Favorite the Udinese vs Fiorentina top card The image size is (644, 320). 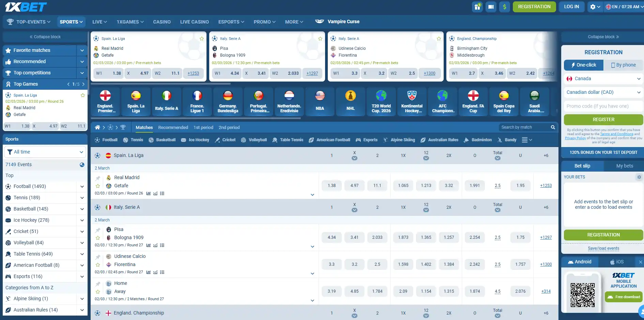(x=439, y=39)
